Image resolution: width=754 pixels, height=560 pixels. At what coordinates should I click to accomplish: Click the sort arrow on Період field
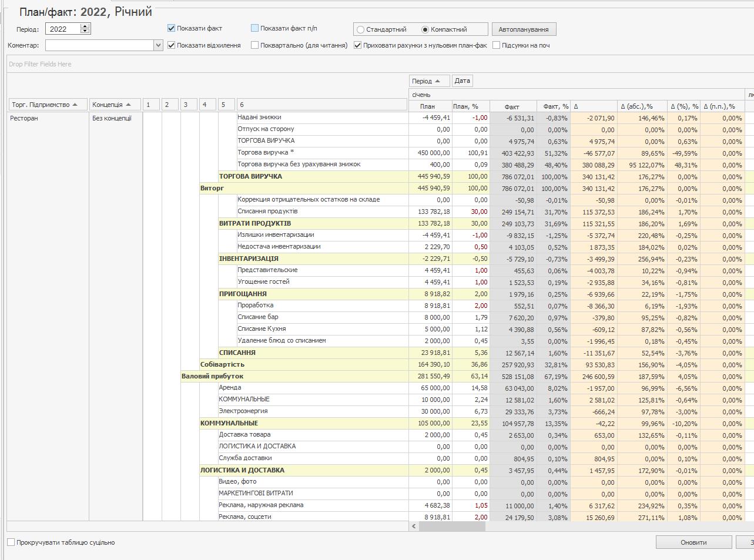tap(438, 81)
